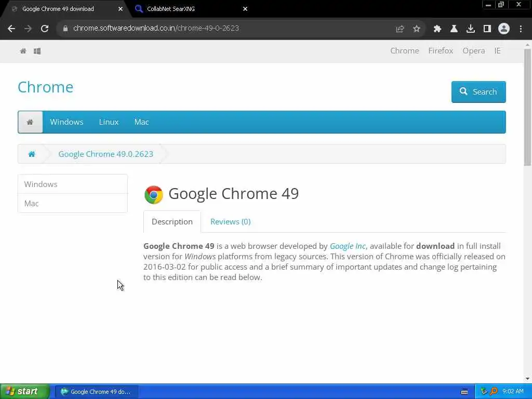Screen dimensions: 532x399
Task: Click the Google Chrome 49 heading
Action: coord(233,194)
